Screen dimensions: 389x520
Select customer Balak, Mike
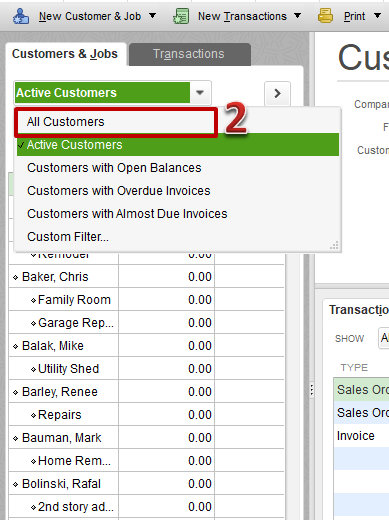point(53,346)
